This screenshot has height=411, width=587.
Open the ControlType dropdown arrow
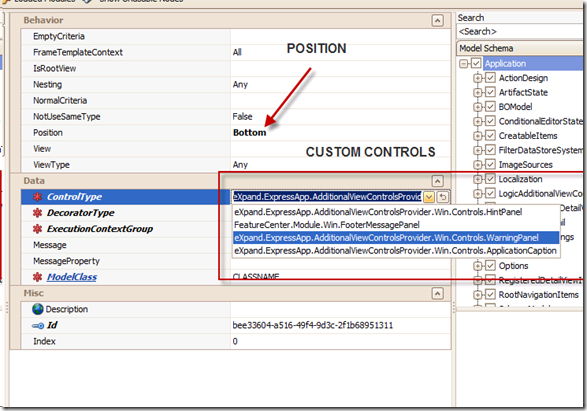(429, 197)
